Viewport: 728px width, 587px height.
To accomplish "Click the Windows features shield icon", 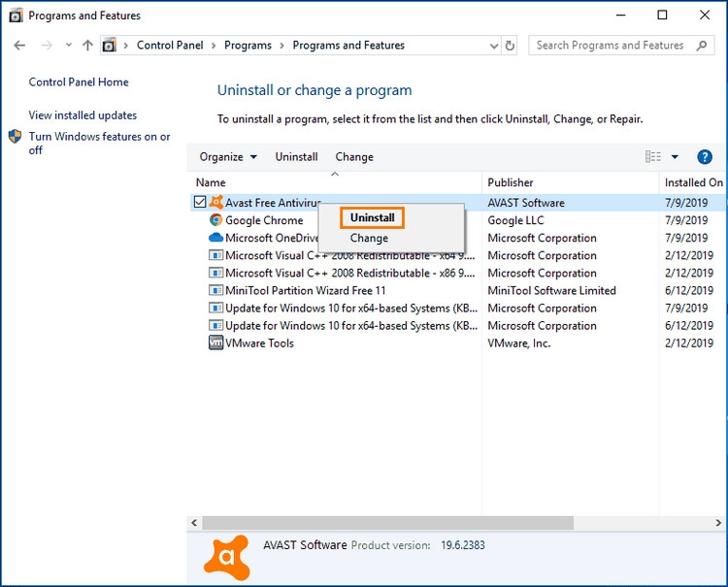I will tap(15, 137).
